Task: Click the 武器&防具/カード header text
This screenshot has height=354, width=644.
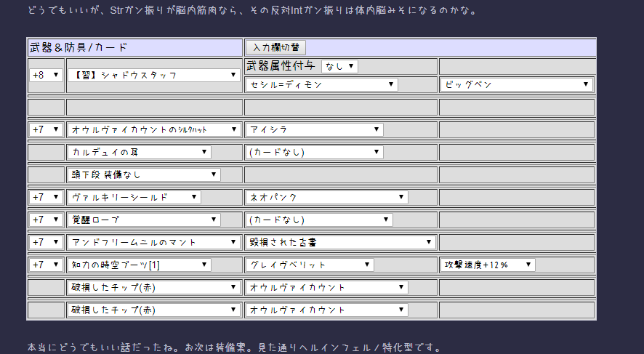Action: coord(79,48)
